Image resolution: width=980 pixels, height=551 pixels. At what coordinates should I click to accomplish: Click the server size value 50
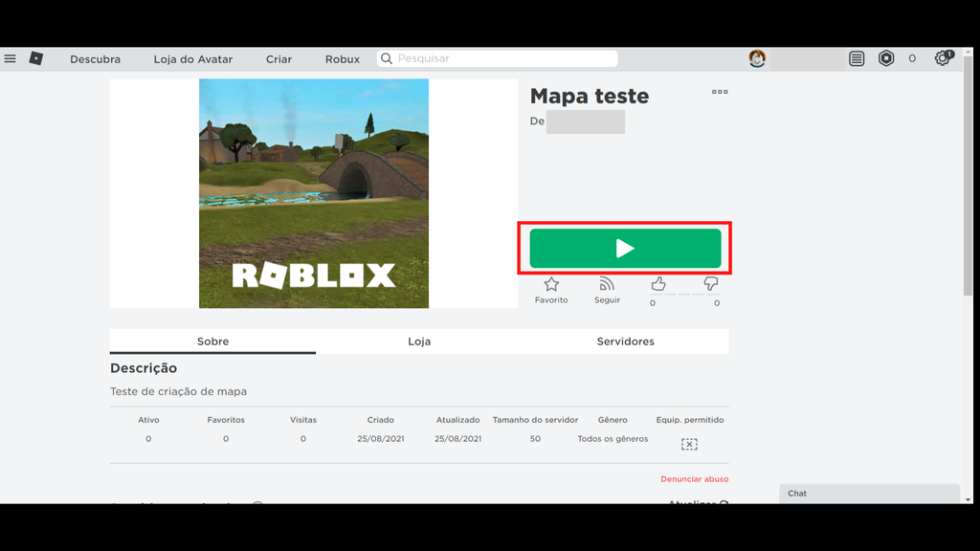tap(535, 438)
